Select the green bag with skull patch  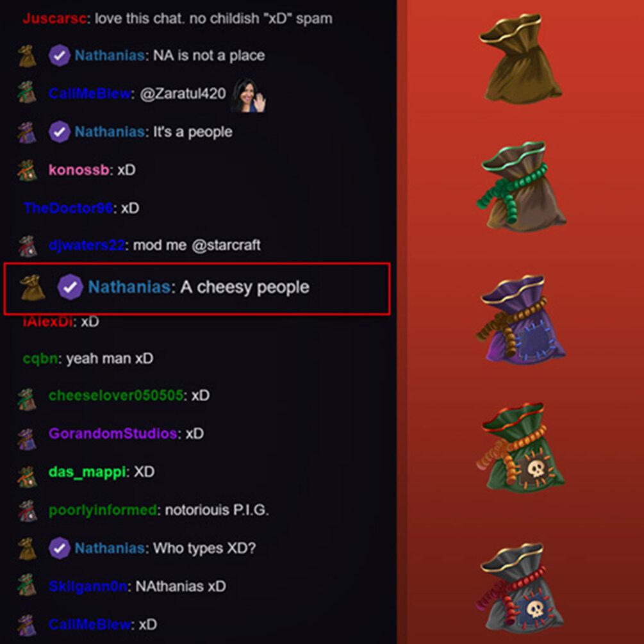point(520,447)
